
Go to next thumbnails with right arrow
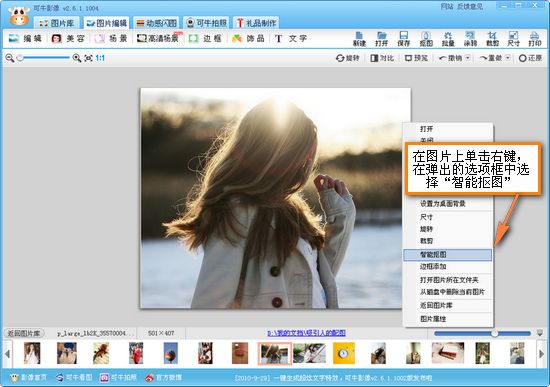coord(542,354)
